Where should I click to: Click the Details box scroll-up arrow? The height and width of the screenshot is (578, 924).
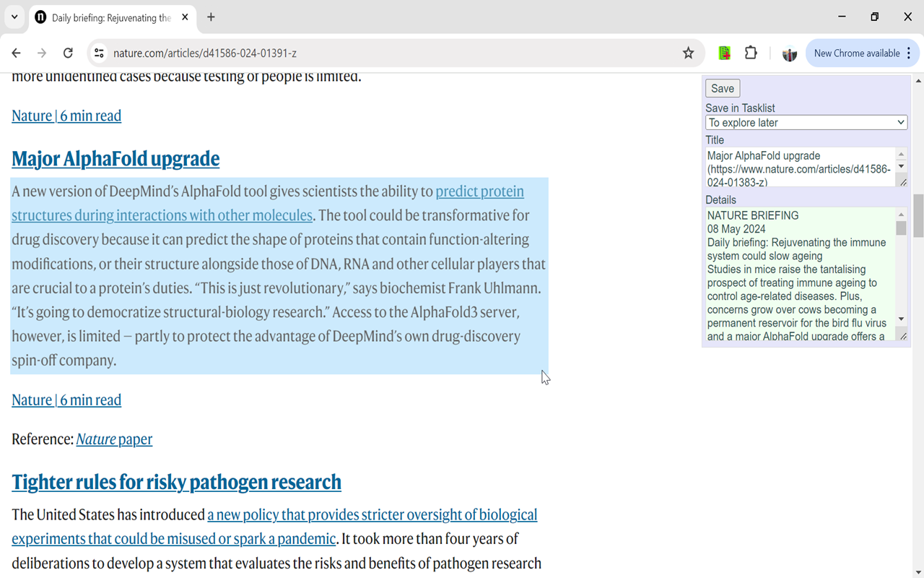[901, 215]
